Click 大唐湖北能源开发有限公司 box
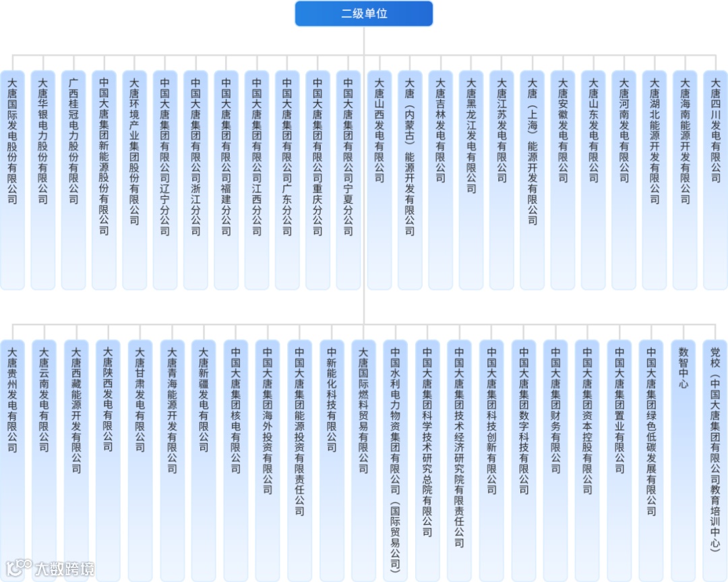This screenshot has height=582, width=728. 655,180
